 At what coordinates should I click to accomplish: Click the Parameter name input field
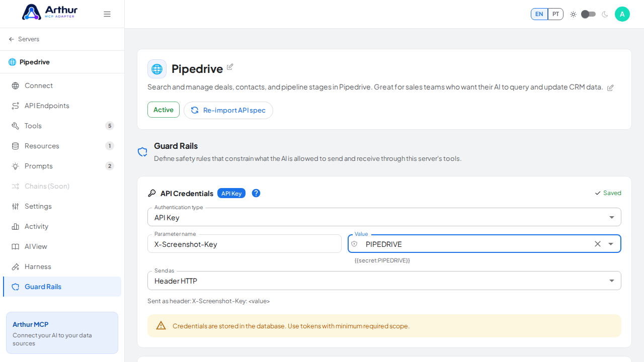coord(245,244)
